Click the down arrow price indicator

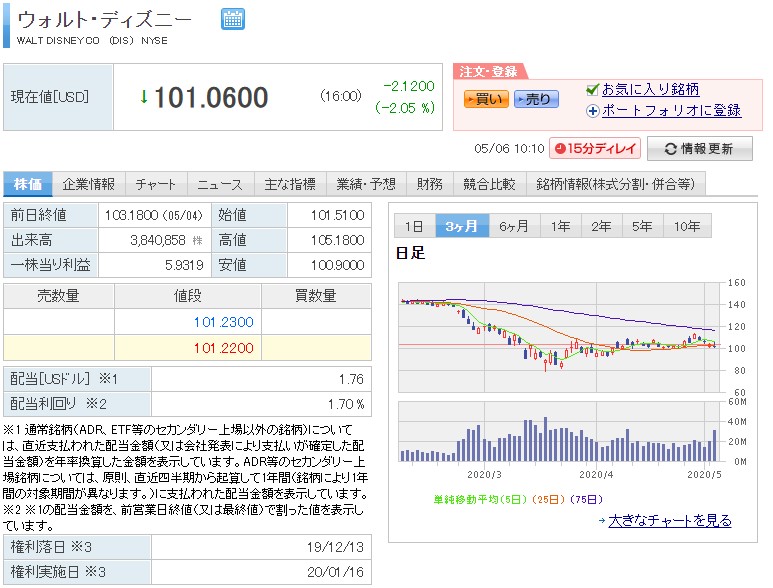tap(143, 97)
